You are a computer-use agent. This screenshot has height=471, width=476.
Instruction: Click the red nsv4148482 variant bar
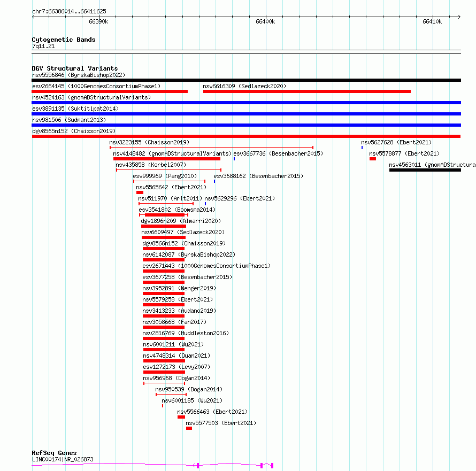tap(167, 159)
